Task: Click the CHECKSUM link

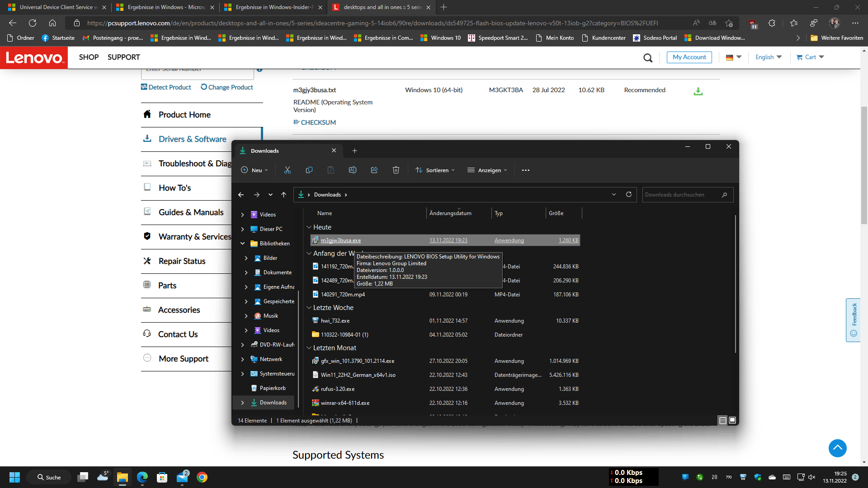Action: coord(315,122)
